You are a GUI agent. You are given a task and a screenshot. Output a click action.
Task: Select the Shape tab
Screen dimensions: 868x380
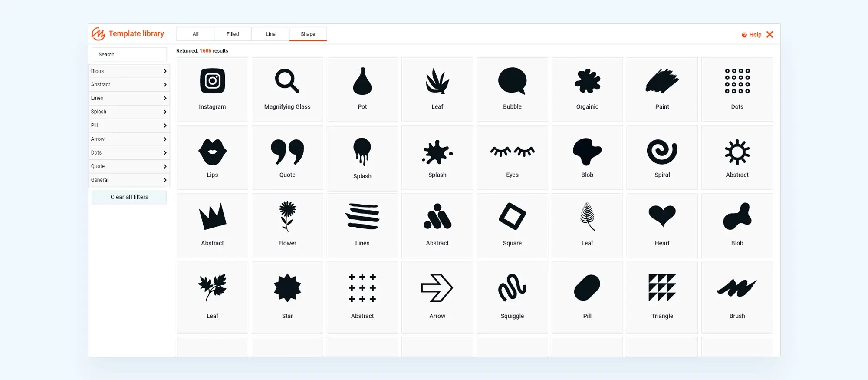tap(308, 34)
